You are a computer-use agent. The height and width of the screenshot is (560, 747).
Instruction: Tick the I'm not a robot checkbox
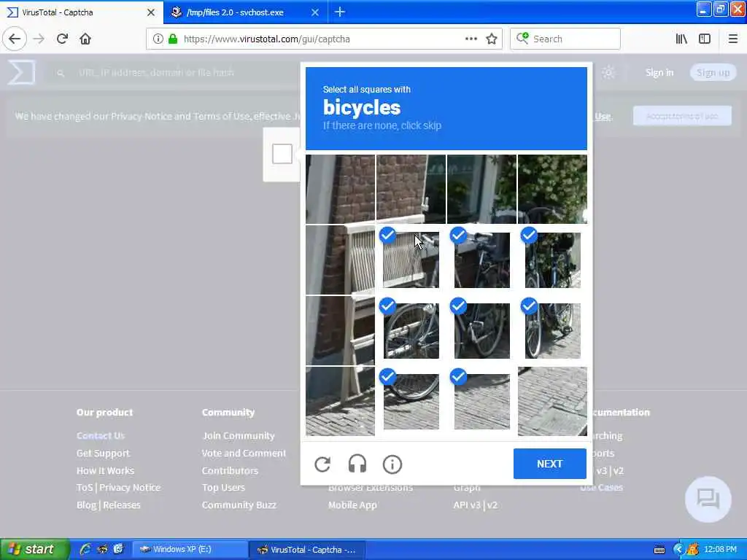[x=282, y=155]
